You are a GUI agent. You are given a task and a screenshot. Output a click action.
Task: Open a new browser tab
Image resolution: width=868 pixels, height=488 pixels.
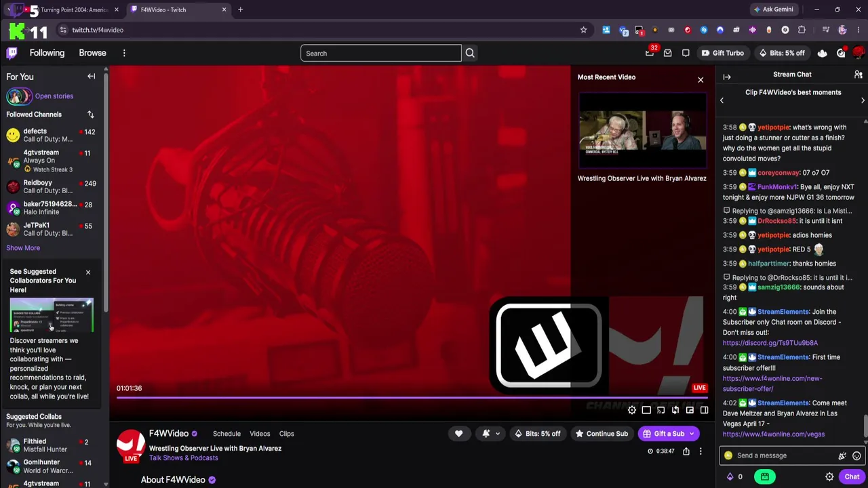(x=240, y=9)
